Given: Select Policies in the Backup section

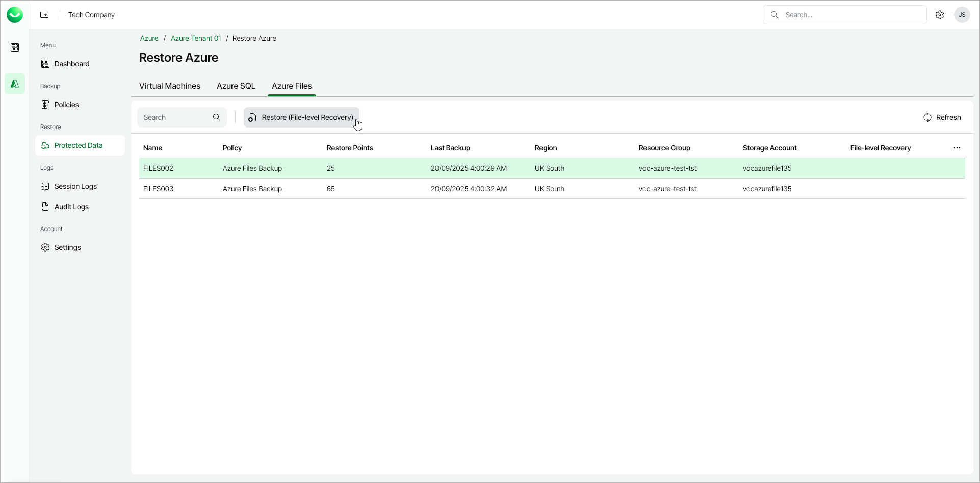Looking at the screenshot, I should point(66,105).
